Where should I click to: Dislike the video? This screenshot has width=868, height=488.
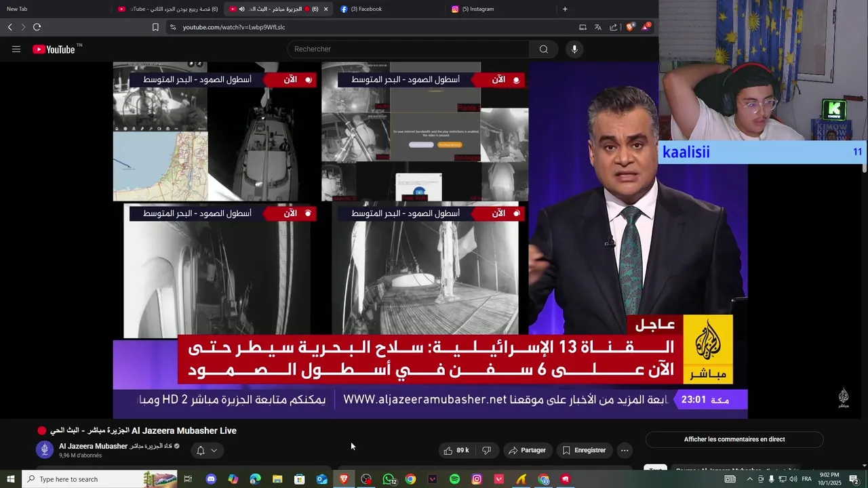486,450
